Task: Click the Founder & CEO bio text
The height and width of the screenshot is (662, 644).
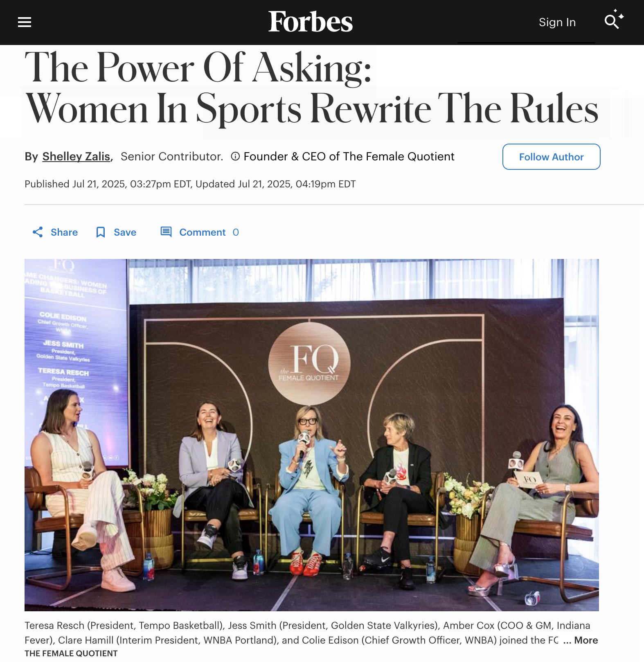Action: point(349,156)
